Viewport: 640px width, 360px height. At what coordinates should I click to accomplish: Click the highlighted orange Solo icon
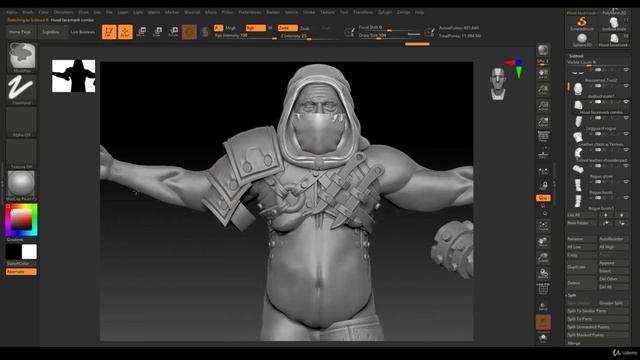[x=543, y=322]
